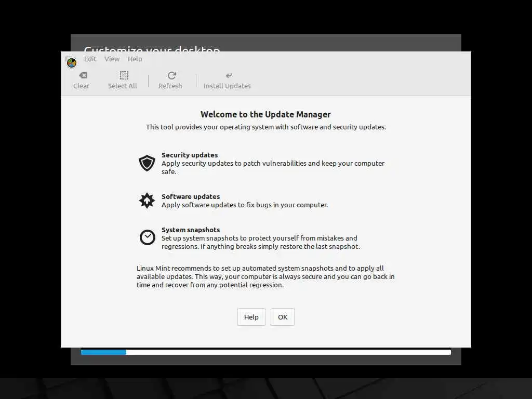Click the 'Software updates' title text

coord(191,196)
